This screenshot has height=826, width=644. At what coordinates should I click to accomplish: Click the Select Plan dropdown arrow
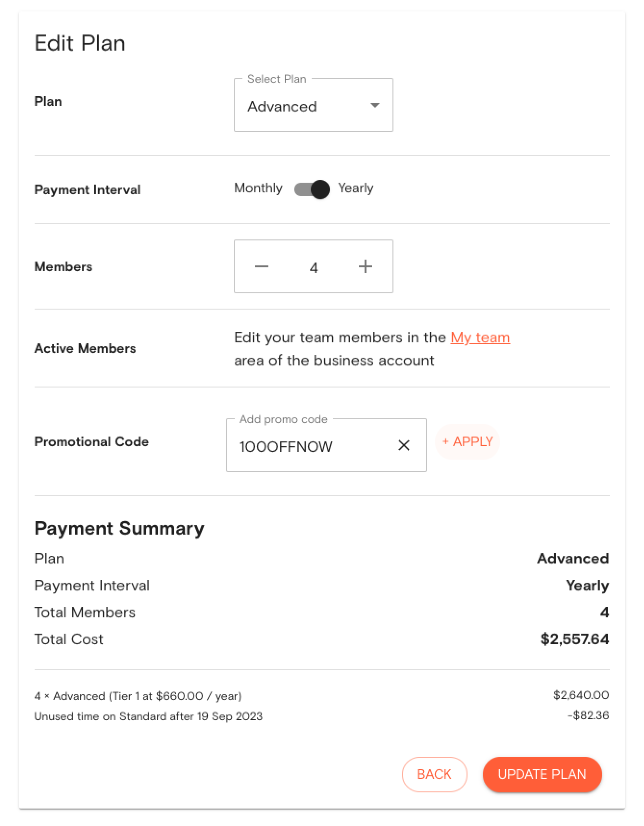pos(375,105)
